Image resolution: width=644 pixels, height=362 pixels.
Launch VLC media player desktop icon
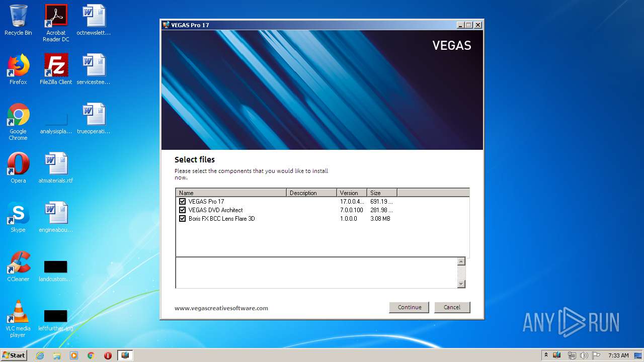18,319
